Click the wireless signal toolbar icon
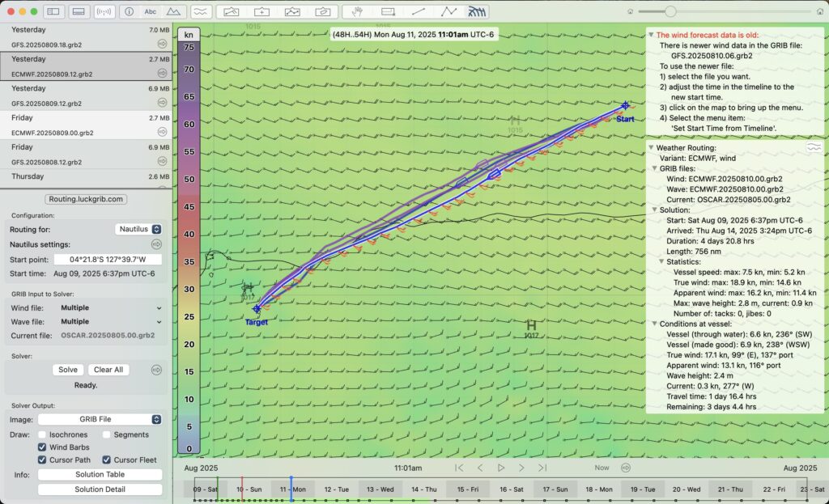This screenshot has width=829, height=504. point(104,12)
